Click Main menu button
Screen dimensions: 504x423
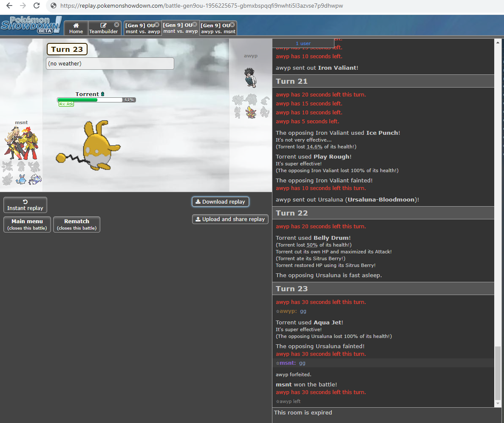[27, 224]
